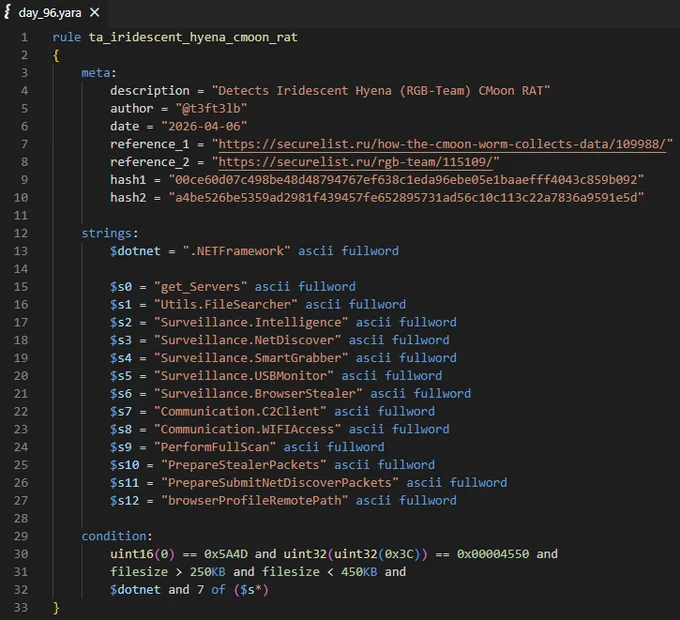Click the hash2 value starting a4be526b
680x620 pixels.
tap(406, 197)
